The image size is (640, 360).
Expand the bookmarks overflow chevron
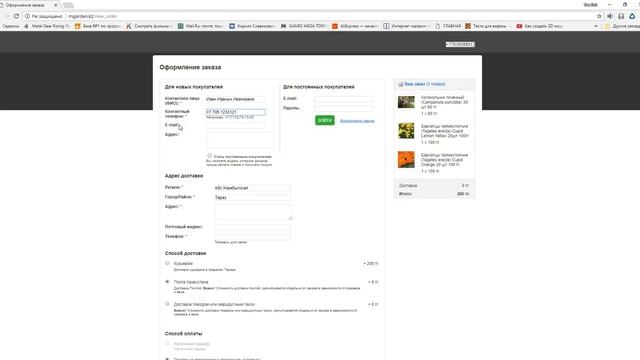pyautogui.click(x=596, y=26)
